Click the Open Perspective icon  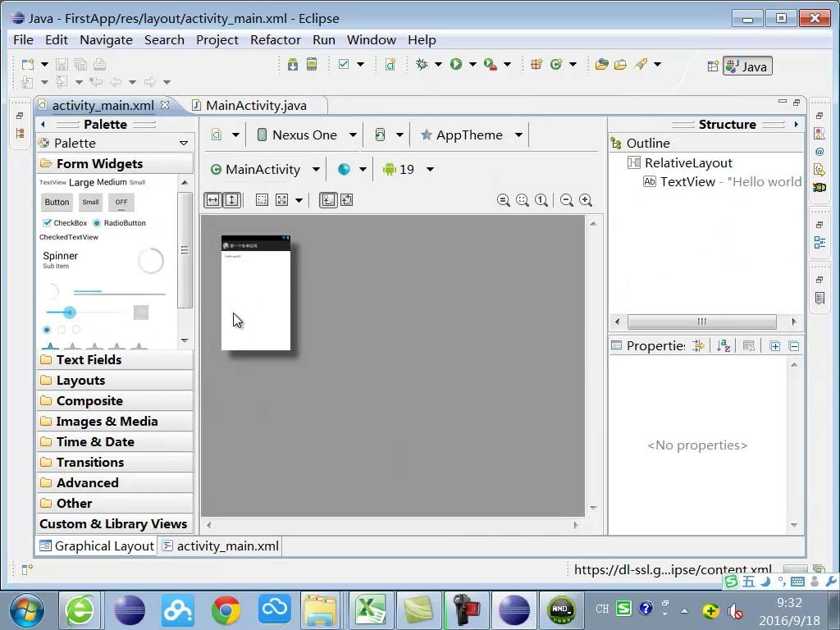pyautogui.click(x=713, y=66)
